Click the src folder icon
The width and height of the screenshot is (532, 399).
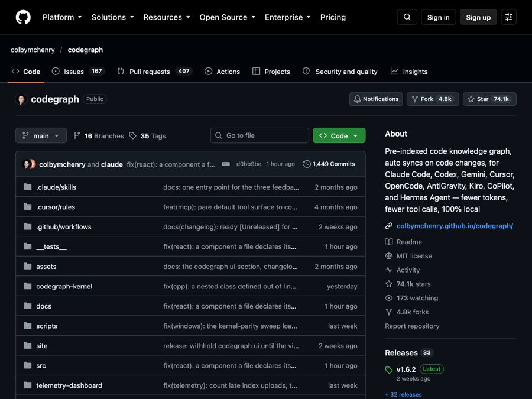27,365
